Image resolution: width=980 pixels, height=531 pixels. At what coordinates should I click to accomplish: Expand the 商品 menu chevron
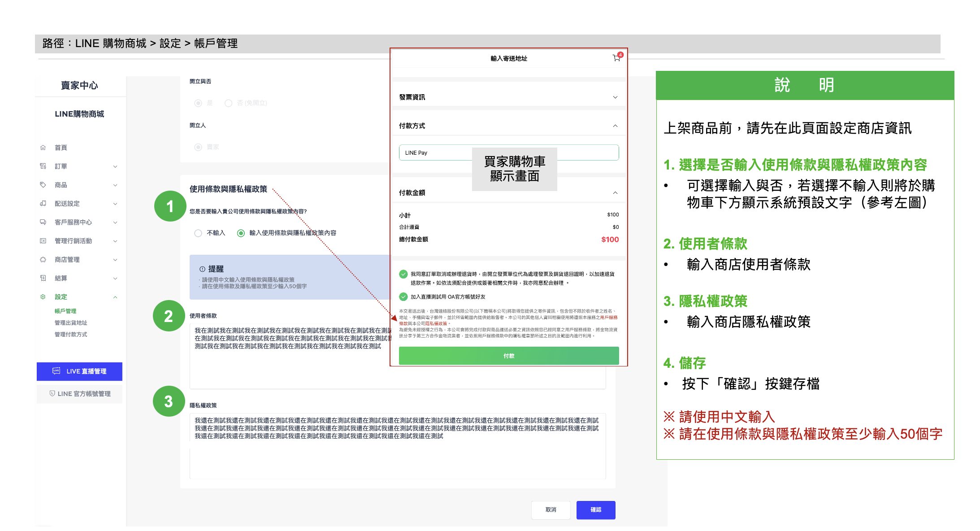pos(115,185)
